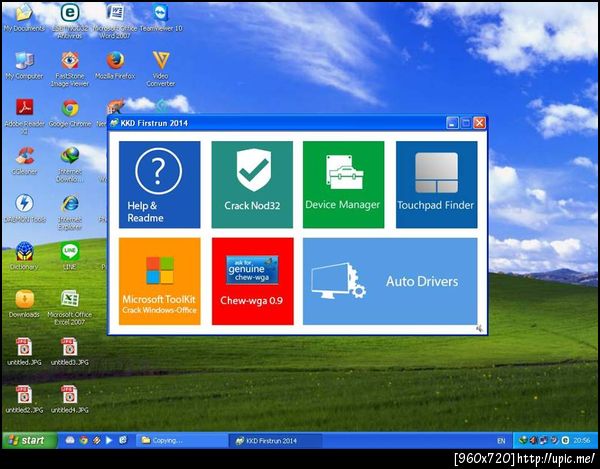Viewport: 600px width, 469px height.
Task: Select the Microsoft Office Excel 2007 icon
Action: click(70, 307)
